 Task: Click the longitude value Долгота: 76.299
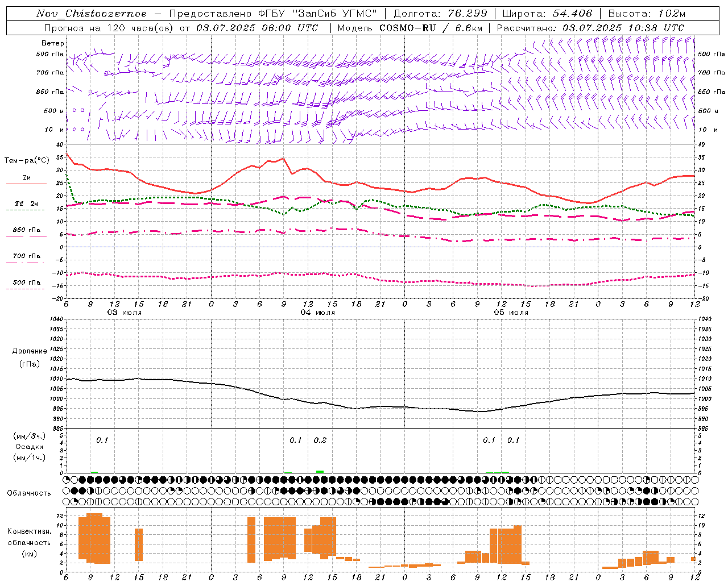coord(440,14)
